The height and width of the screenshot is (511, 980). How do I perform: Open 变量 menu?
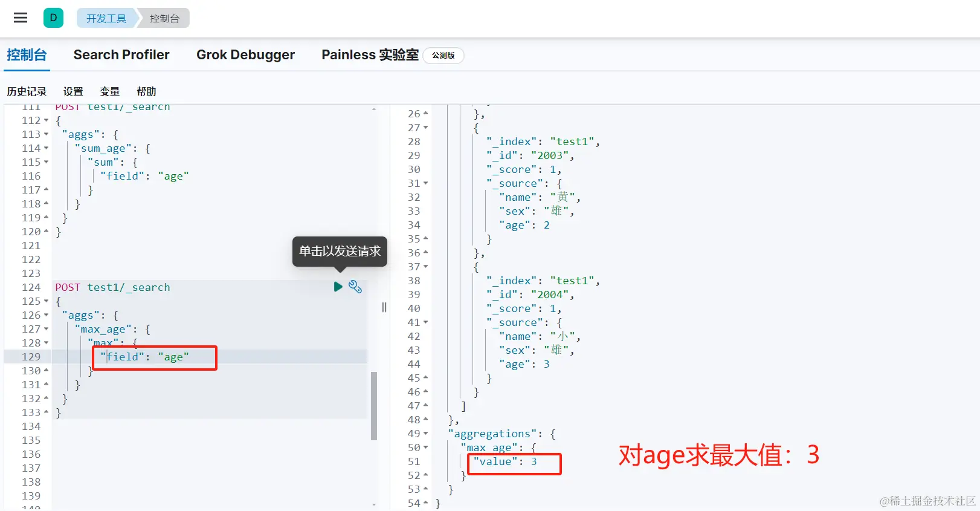[109, 91]
